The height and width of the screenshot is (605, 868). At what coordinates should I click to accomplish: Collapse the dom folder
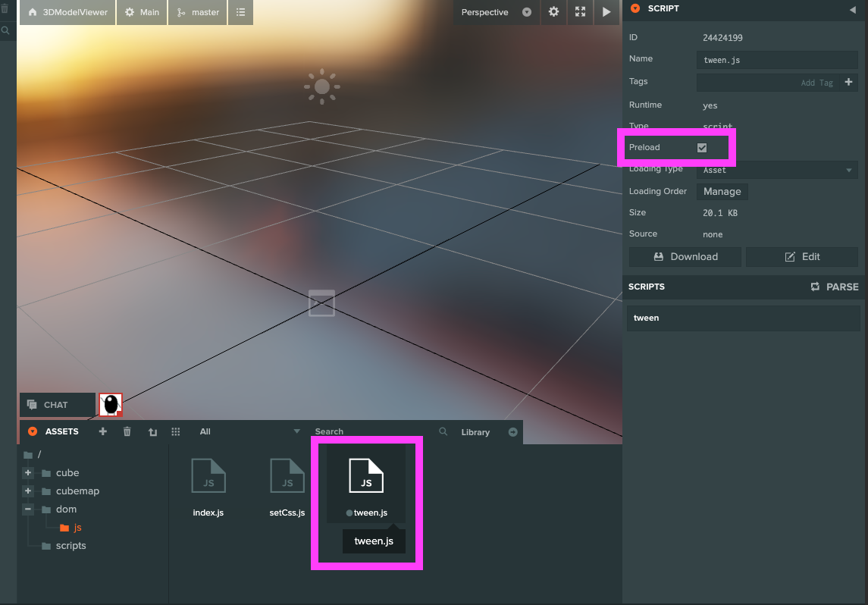(28, 509)
